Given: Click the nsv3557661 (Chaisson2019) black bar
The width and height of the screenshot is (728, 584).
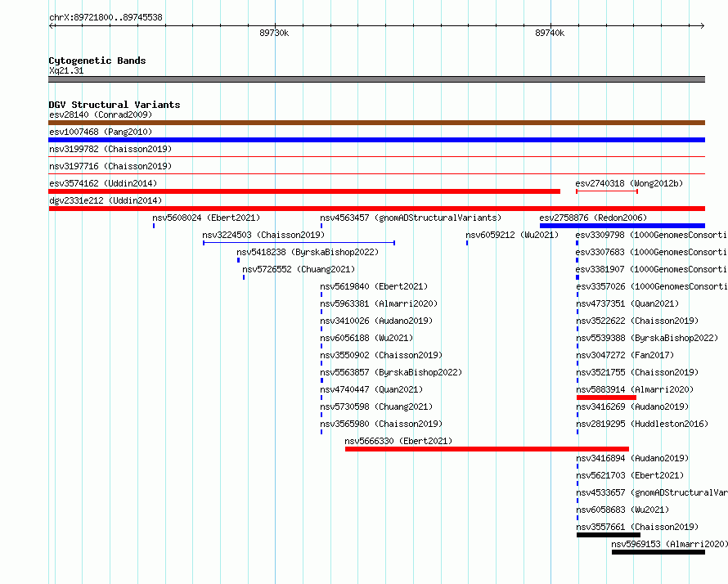Looking at the screenshot, I should coord(609,535).
